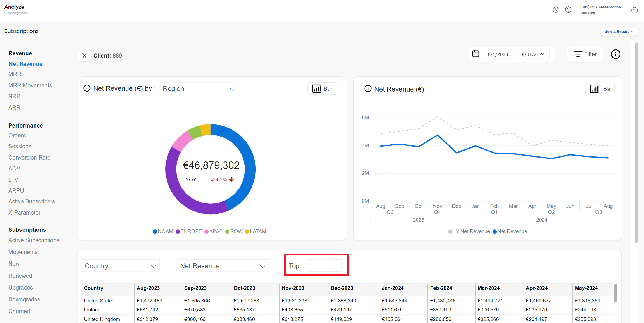Click info icon of line chart title
The width and height of the screenshot is (644, 323).
(368, 89)
